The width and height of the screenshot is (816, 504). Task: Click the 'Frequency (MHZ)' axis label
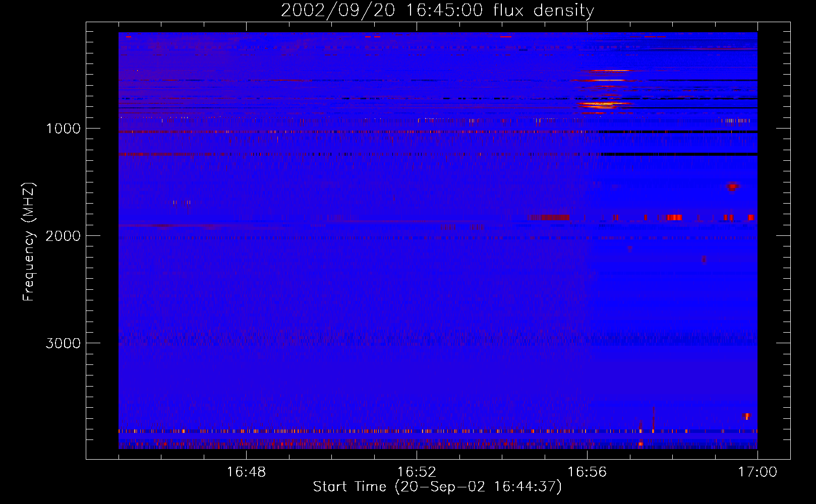[x=29, y=241]
